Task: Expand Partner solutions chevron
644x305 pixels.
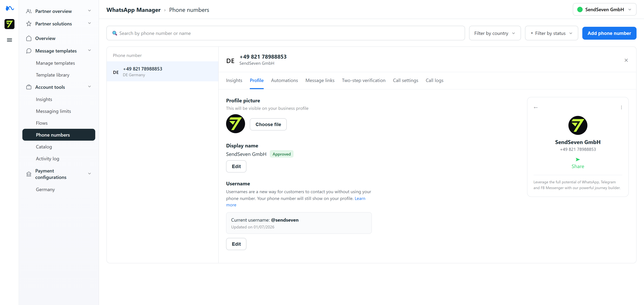Action: 89,23
